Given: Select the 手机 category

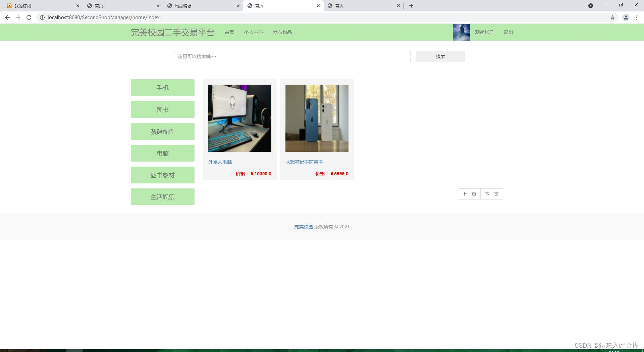Looking at the screenshot, I should [x=163, y=88].
